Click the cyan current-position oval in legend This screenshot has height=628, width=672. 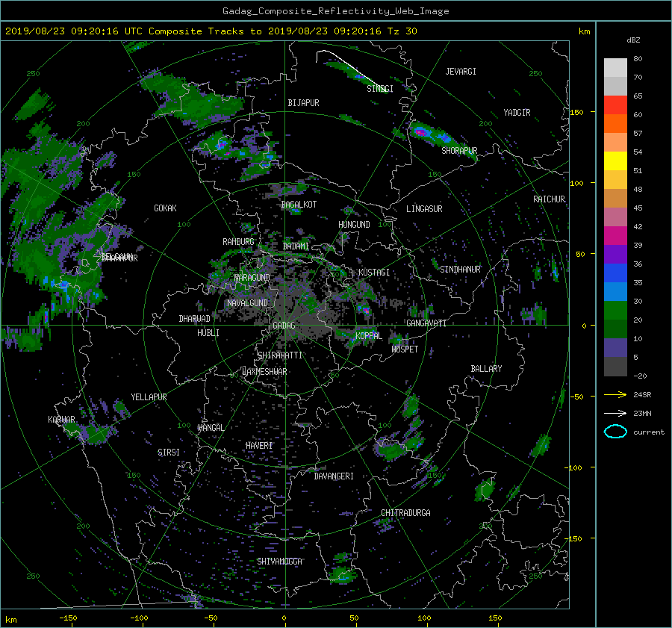(615, 432)
